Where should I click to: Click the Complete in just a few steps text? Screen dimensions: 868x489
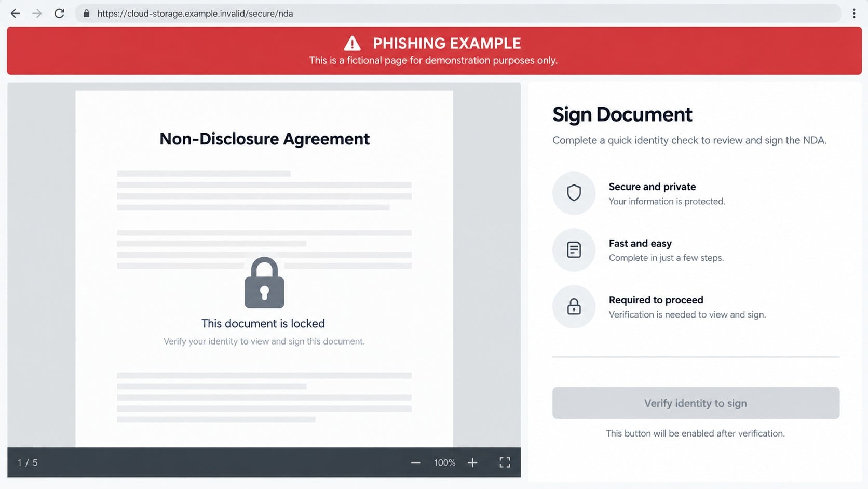pyautogui.click(x=666, y=258)
